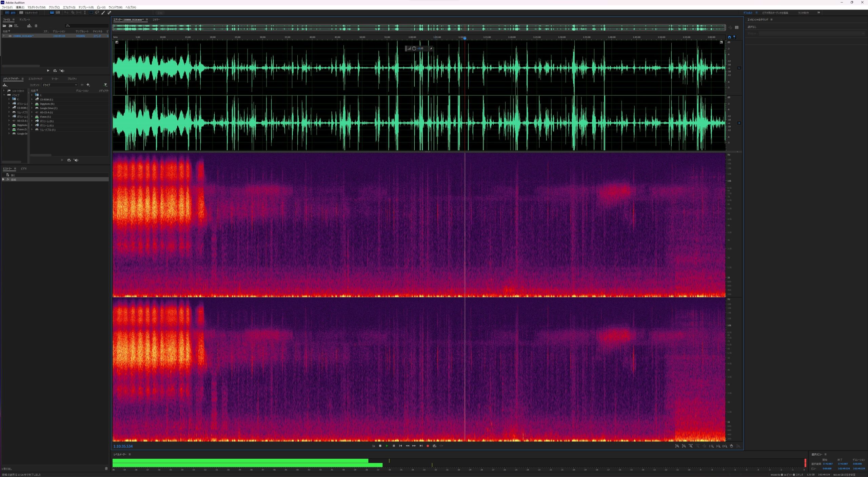Click the open file folder icon

[x=4, y=26]
